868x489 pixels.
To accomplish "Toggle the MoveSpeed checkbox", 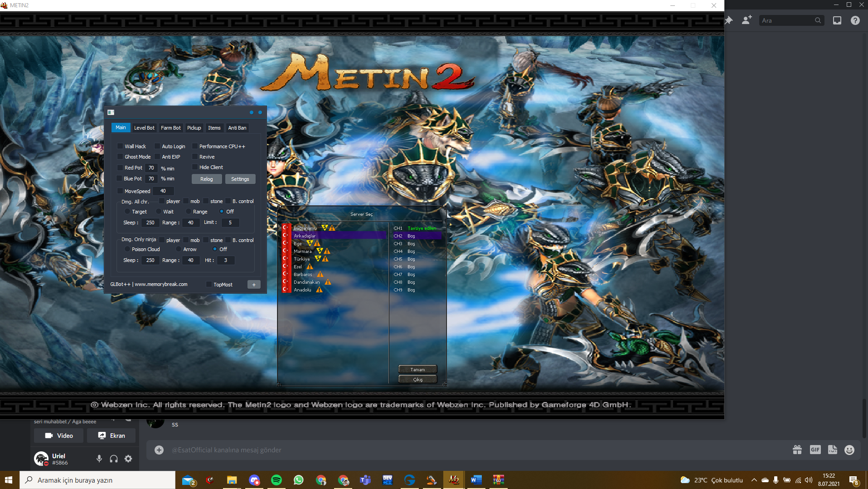I will click(120, 191).
